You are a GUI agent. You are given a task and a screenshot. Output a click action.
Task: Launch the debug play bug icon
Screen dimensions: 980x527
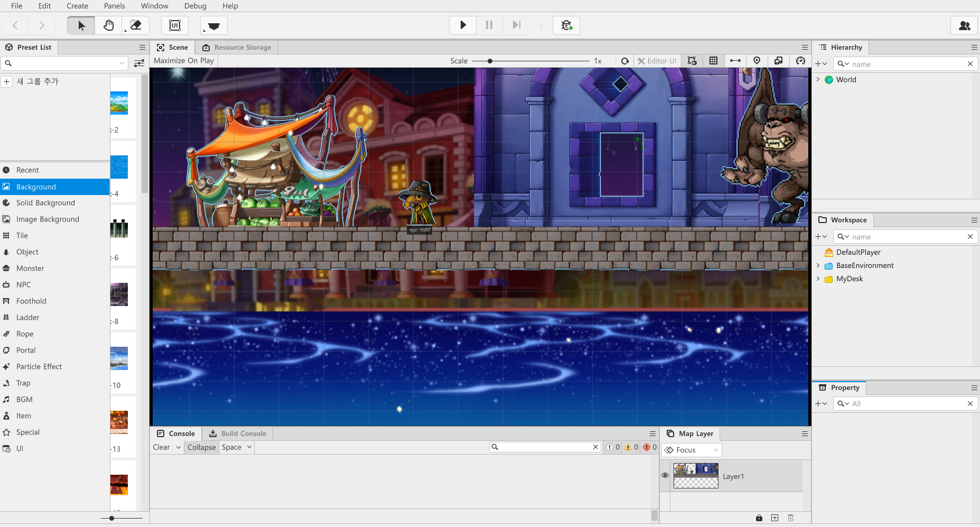pyautogui.click(x=566, y=25)
